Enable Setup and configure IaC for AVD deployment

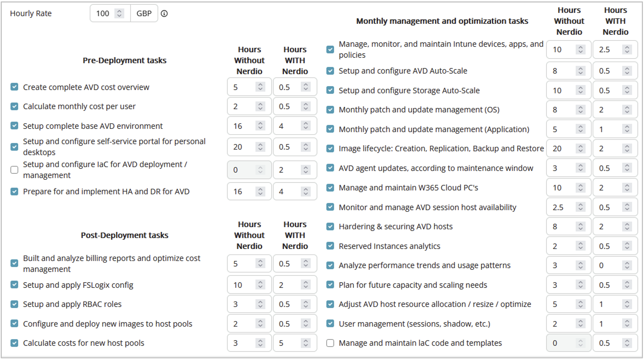pos(14,170)
